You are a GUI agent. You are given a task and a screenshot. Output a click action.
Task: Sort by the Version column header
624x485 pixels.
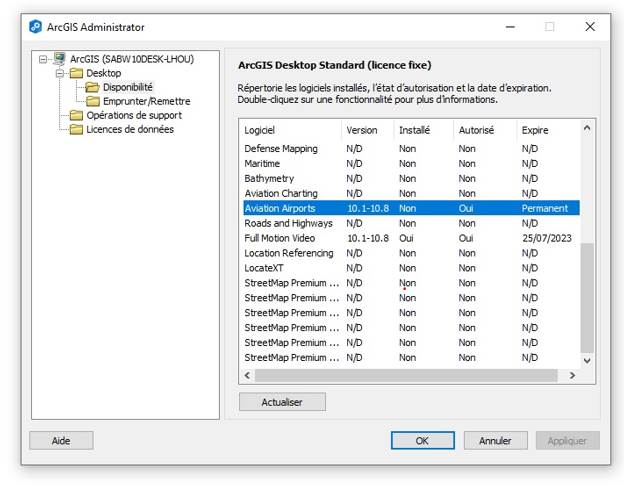coord(367,130)
